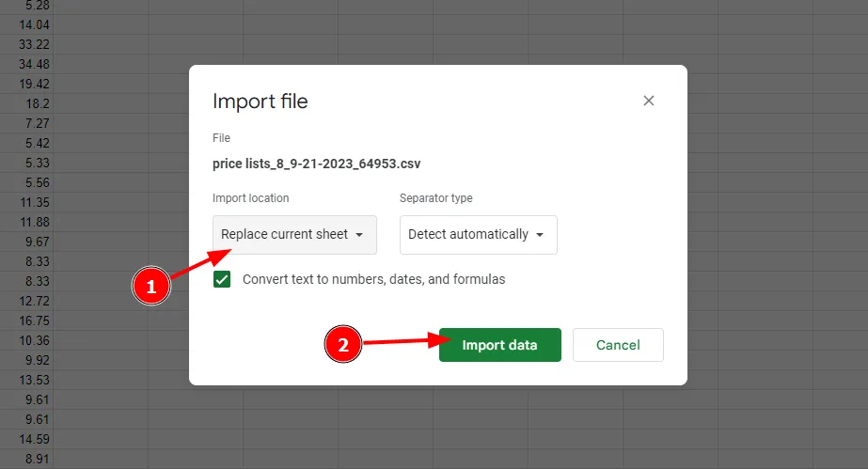Uncheck Convert text to numbers checkbox
Viewport: 868px width, 469px height.
coord(222,279)
